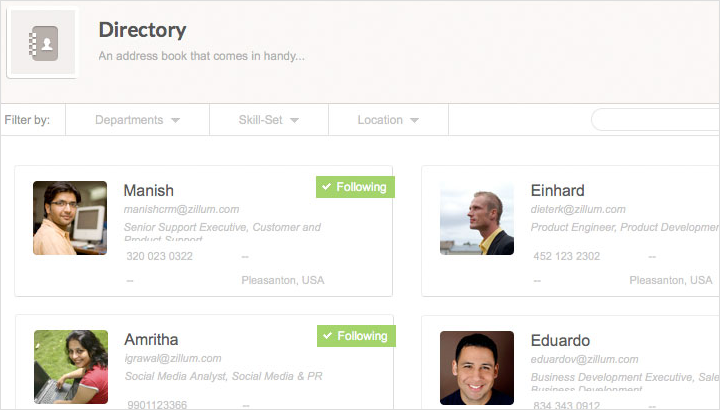Expand the Skill-Set filter dropdown
The image size is (720, 410).
[x=268, y=120]
